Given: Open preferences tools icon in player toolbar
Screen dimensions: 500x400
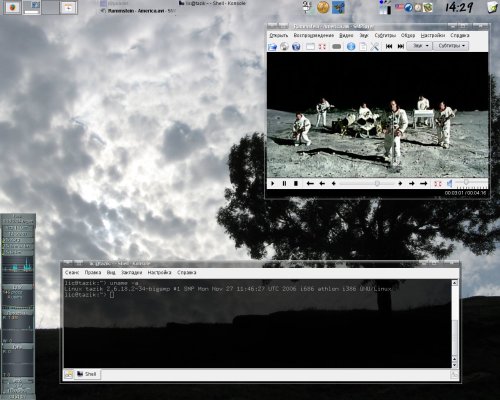Looking at the screenshot, I should 375,46.
